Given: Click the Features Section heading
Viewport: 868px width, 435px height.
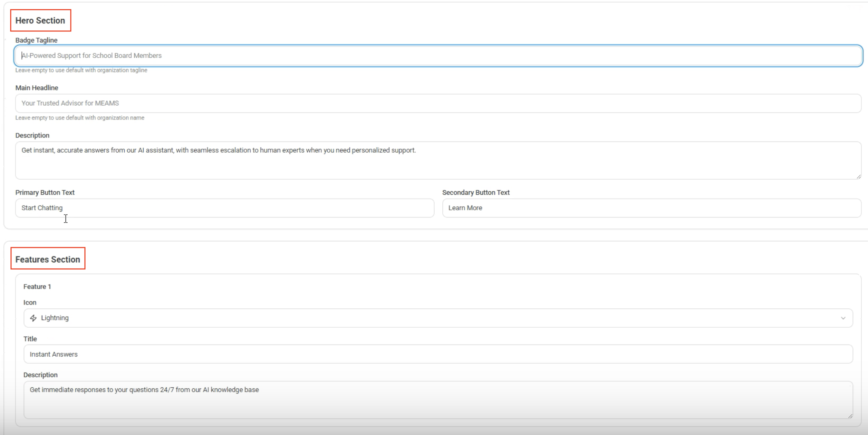Looking at the screenshot, I should coord(48,260).
